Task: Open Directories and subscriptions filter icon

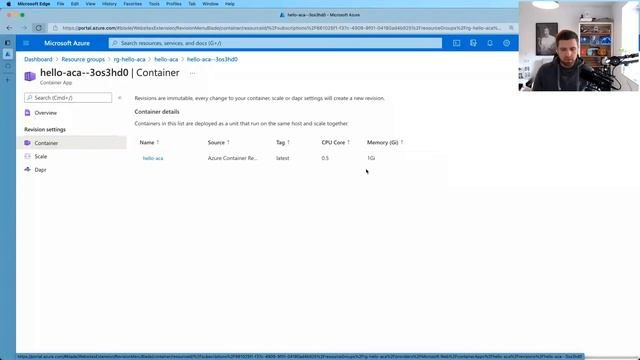Action: click(473, 43)
